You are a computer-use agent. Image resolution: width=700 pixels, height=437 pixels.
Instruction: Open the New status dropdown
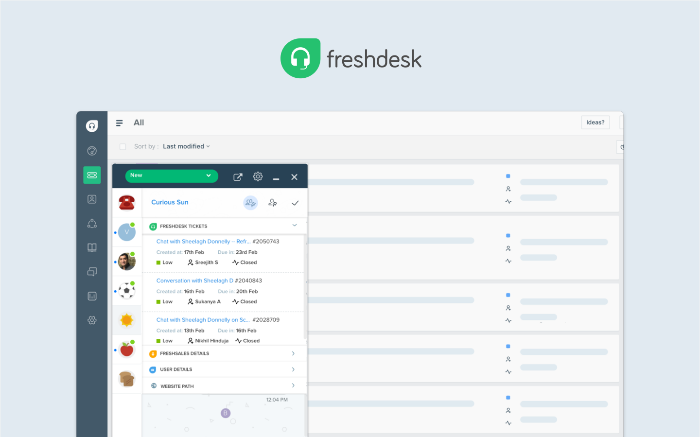point(171,176)
